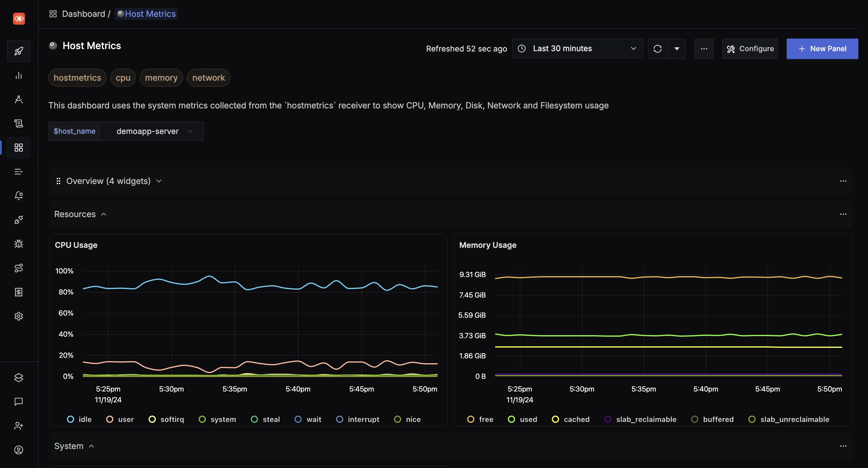Open the Last 30 minutes time range dropdown

[x=577, y=49]
